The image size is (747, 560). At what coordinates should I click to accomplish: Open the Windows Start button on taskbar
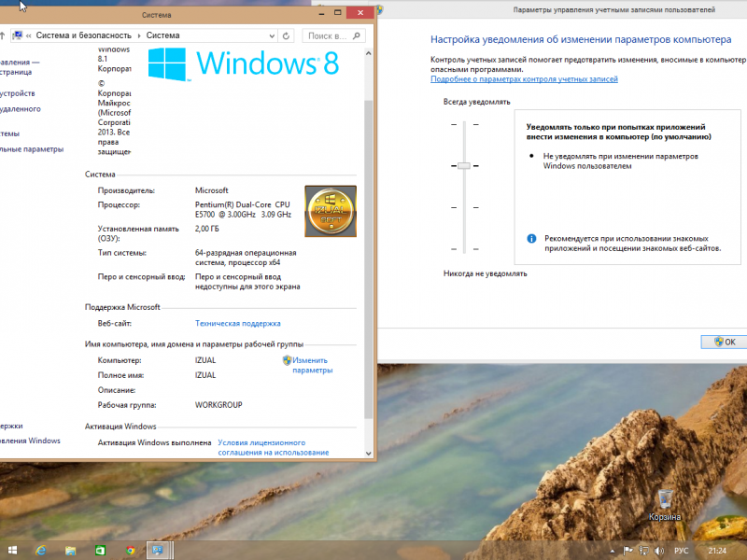point(12,551)
